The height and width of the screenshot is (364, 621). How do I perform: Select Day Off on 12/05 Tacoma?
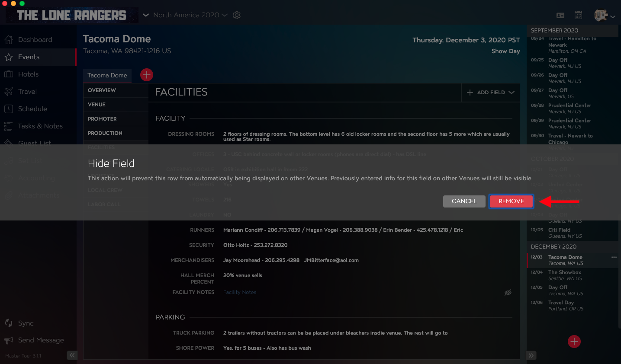click(x=572, y=291)
